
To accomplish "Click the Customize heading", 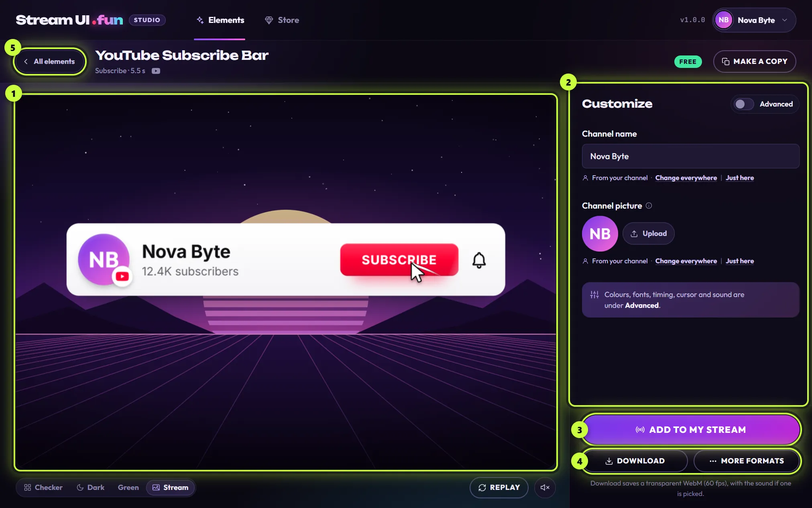I will (617, 104).
